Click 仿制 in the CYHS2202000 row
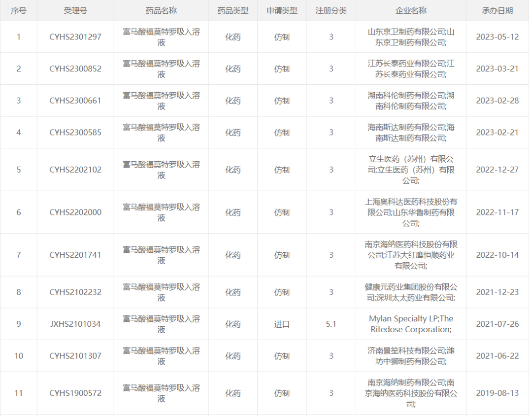Image resolution: width=532 pixels, height=416 pixels. (x=282, y=212)
